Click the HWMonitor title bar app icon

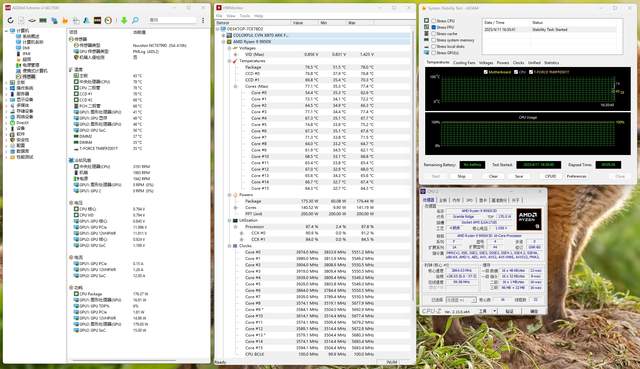(219, 8)
